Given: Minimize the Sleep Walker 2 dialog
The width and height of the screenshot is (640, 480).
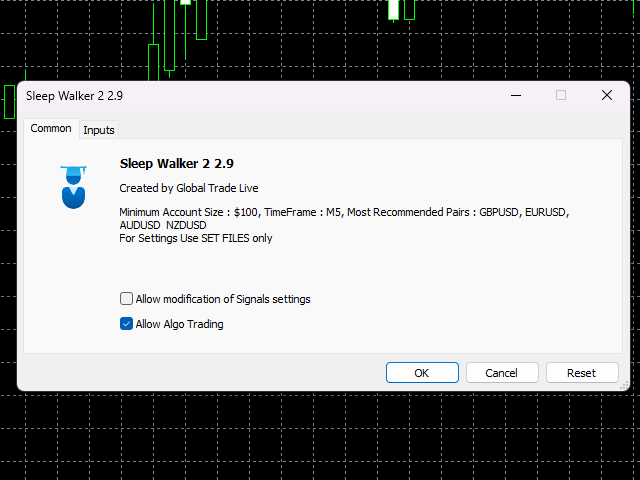Looking at the screenshot, I should 516,95.
